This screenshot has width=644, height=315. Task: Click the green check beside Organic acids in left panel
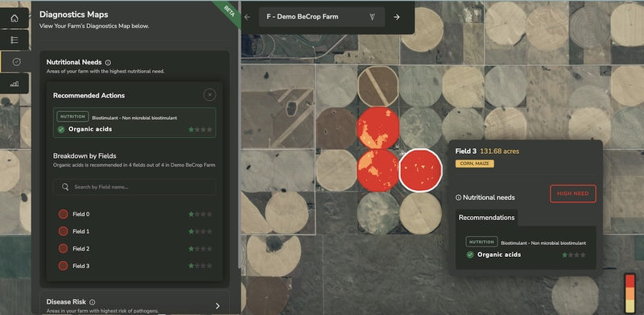pos(61,130)
